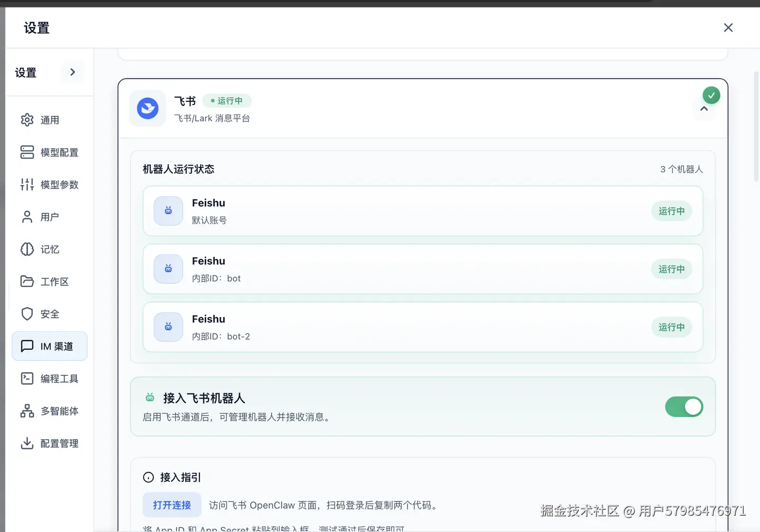Viewport: 760px width, 532px height.
Task: Click the 打开连接 button
Action: click(172, 505)
